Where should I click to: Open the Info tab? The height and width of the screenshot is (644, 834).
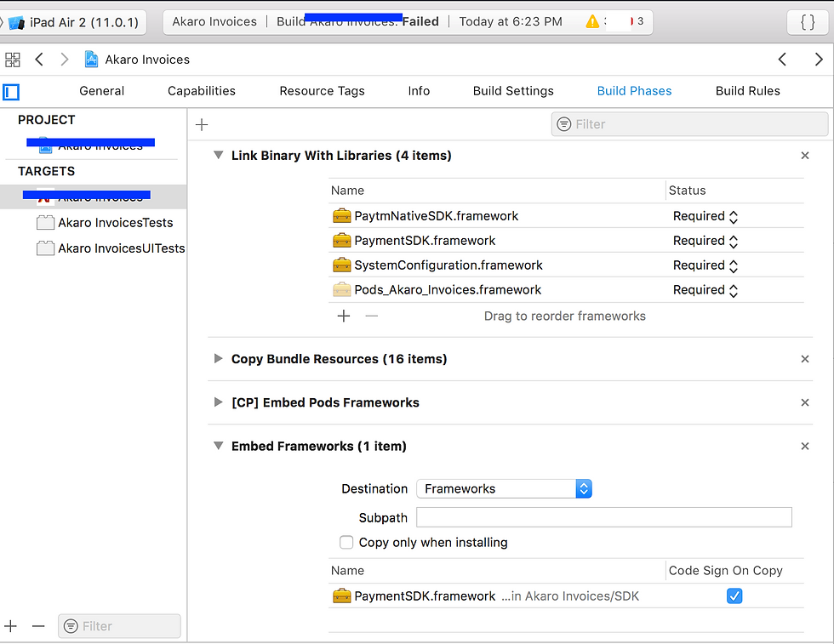(x=419, y=91)
